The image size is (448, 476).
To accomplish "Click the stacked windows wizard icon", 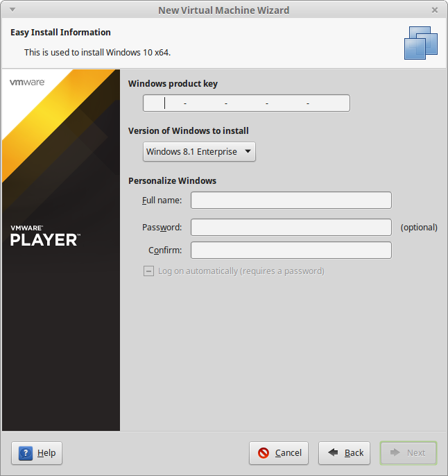I will (x=421, y=43).
